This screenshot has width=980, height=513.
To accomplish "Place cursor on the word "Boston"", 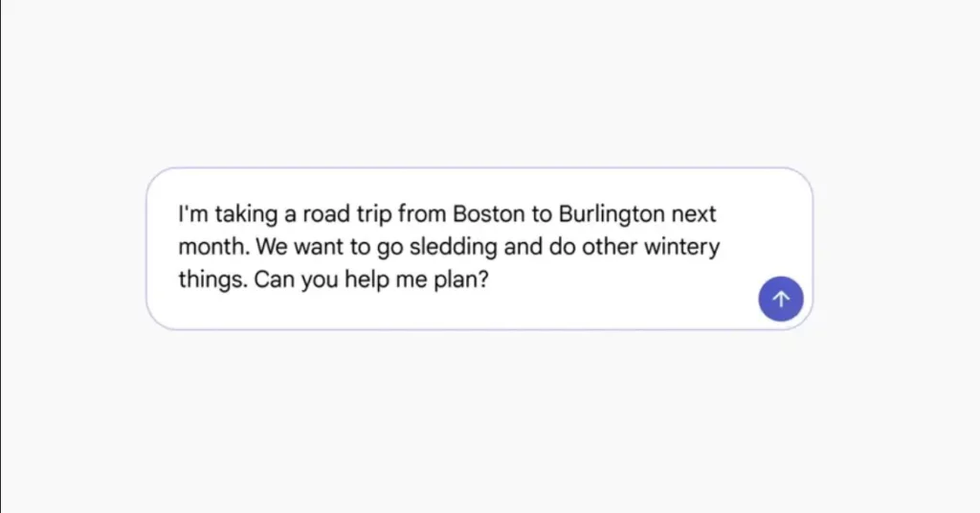I will coord(486,212).
